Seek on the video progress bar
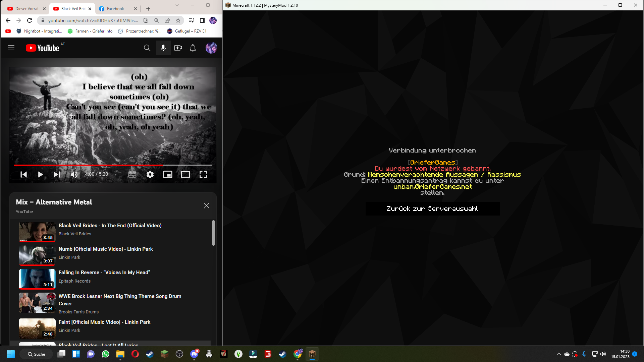Image resolution: width=644 pixels, height=362 pixels. tap(113, 165)
